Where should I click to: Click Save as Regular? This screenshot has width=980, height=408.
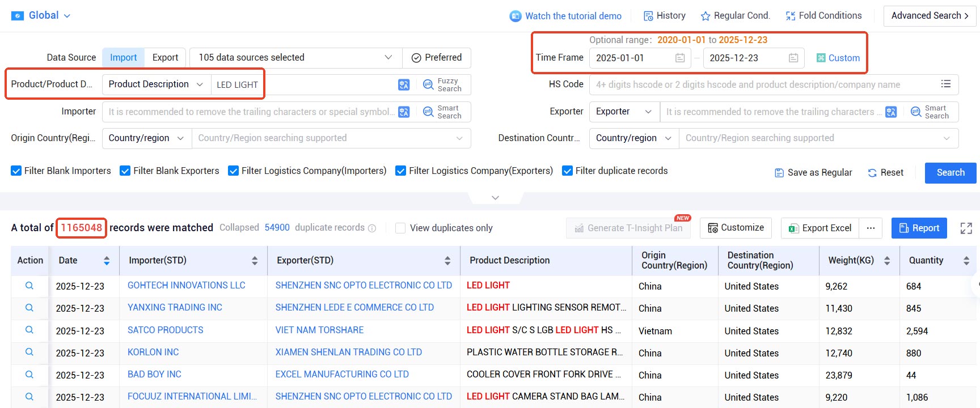click(x=813, y=173)
